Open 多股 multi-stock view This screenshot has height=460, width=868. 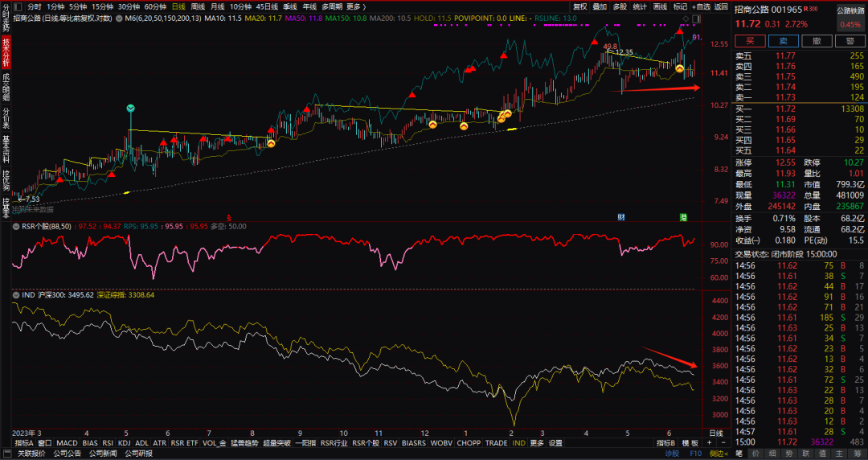tap(620, 6)
